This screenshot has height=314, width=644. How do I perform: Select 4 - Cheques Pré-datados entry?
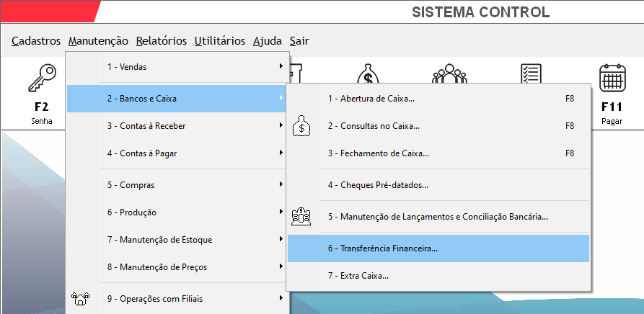pyautogui.click(x=438, y=185)
